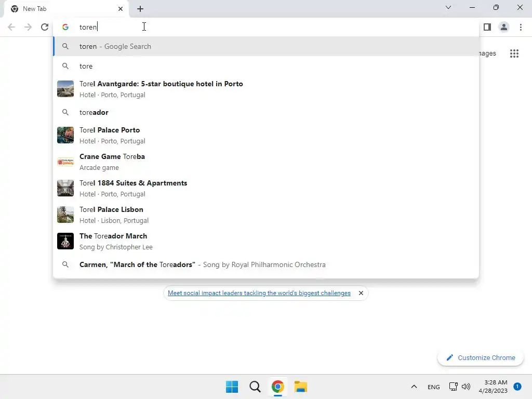
Task: Click the browser forward arrow
Action: pos(28,27)
